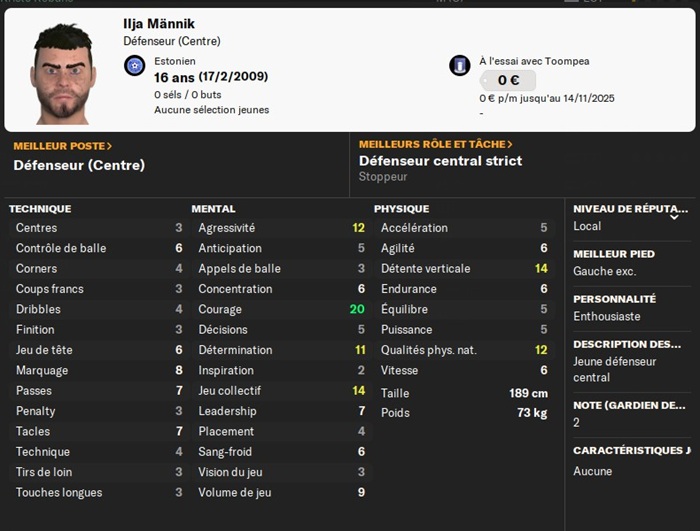Click the Toompea club crest icon
The image size is (700, 531).
[x=460, y=66]
